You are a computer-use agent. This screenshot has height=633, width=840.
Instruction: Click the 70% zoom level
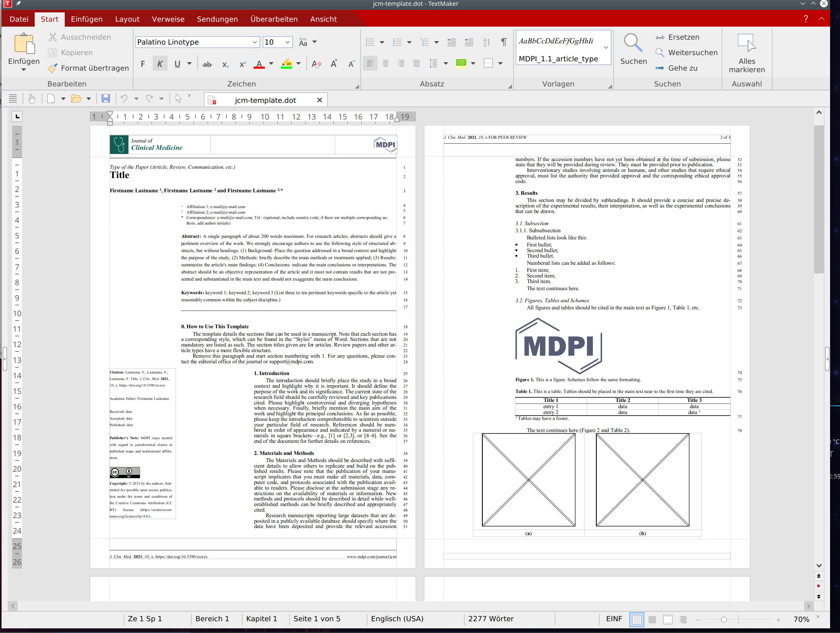click(x=801, y=619)
